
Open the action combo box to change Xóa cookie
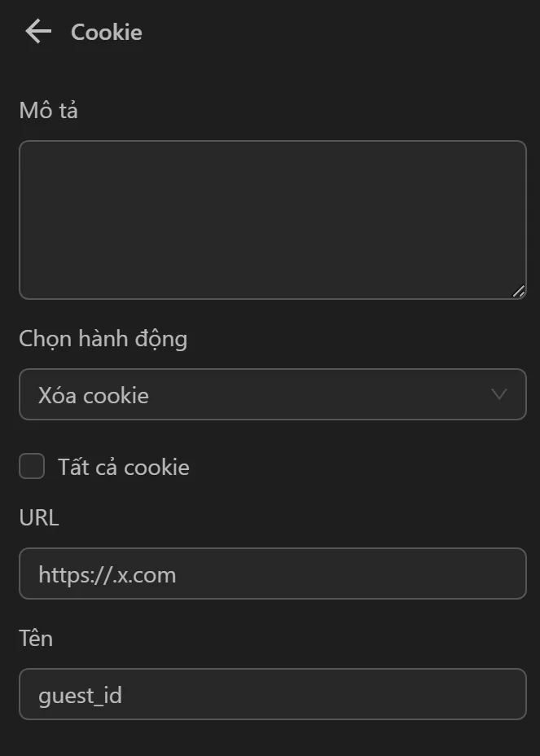[x=273, y=394]
